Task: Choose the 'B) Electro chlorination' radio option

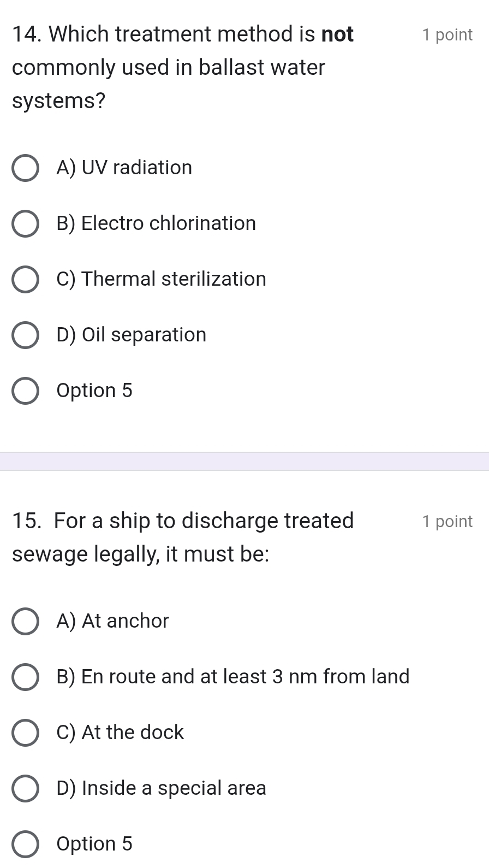Action: pyautogui.click(x=25, y=223)
